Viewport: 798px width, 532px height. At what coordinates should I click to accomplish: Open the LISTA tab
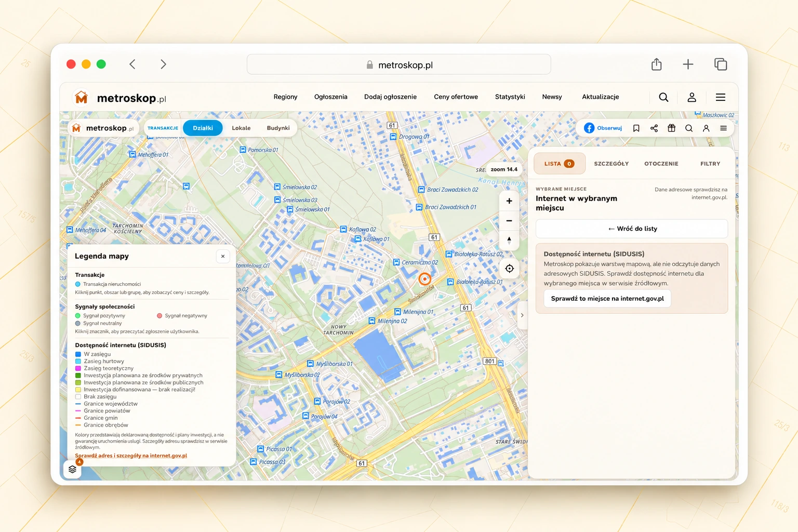coord(560,164)
